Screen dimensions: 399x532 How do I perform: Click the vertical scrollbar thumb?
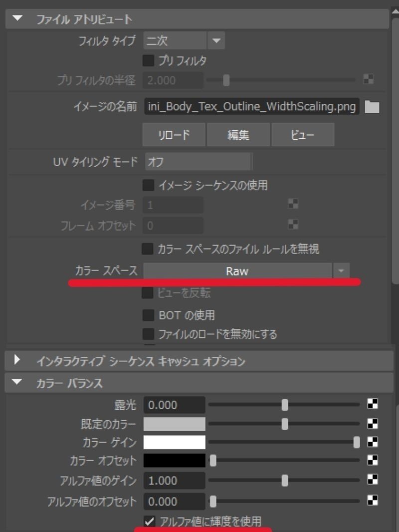[x=395, y=151]
